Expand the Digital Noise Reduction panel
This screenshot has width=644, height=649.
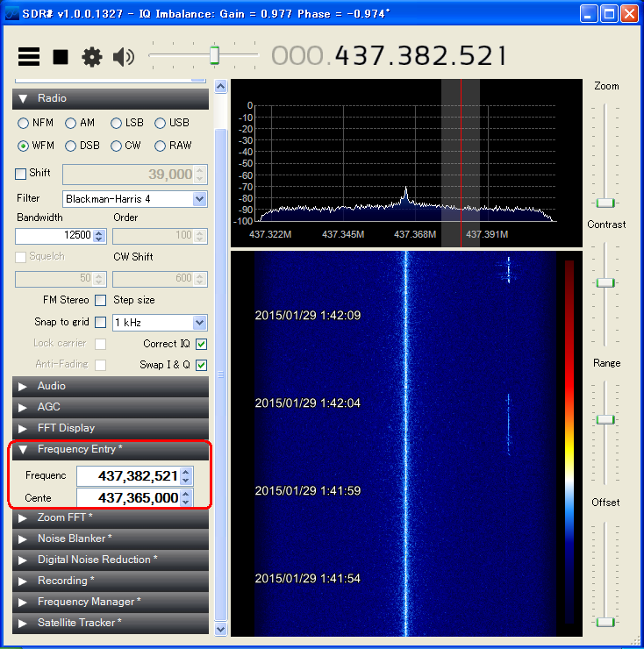point(111,560)
